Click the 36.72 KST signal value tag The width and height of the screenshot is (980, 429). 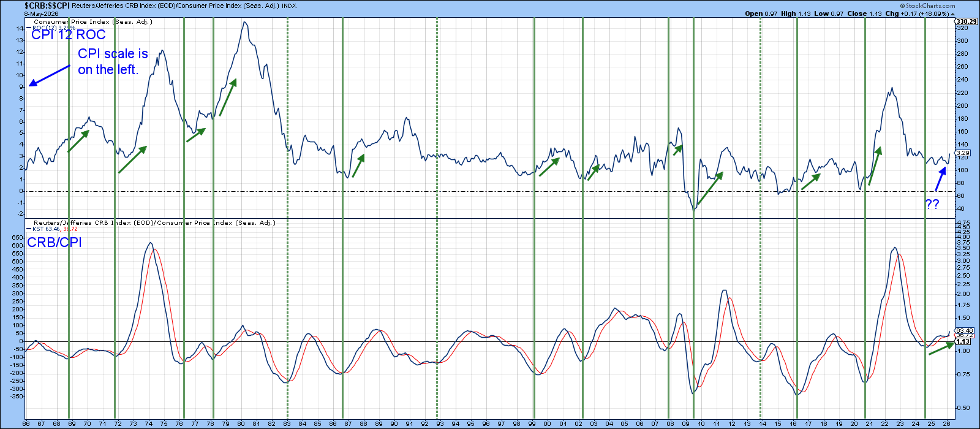click(965, 336)
